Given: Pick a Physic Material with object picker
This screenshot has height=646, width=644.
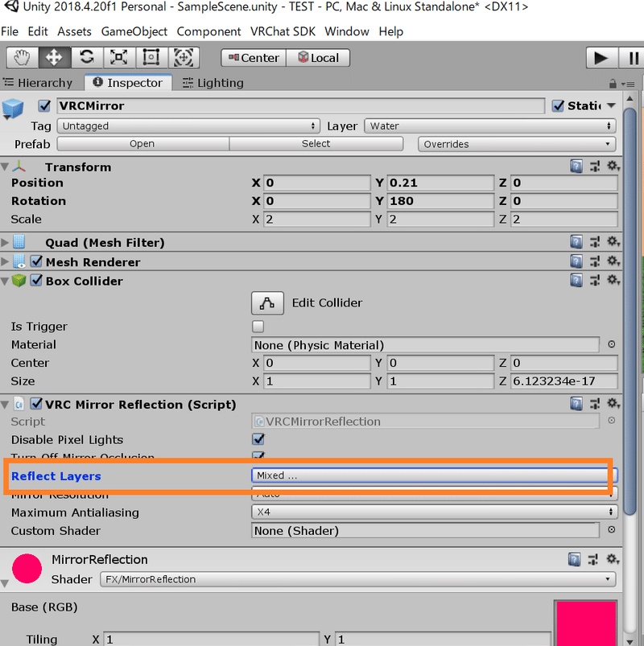Looking at the screenshot, I should (x=612, y=344).
